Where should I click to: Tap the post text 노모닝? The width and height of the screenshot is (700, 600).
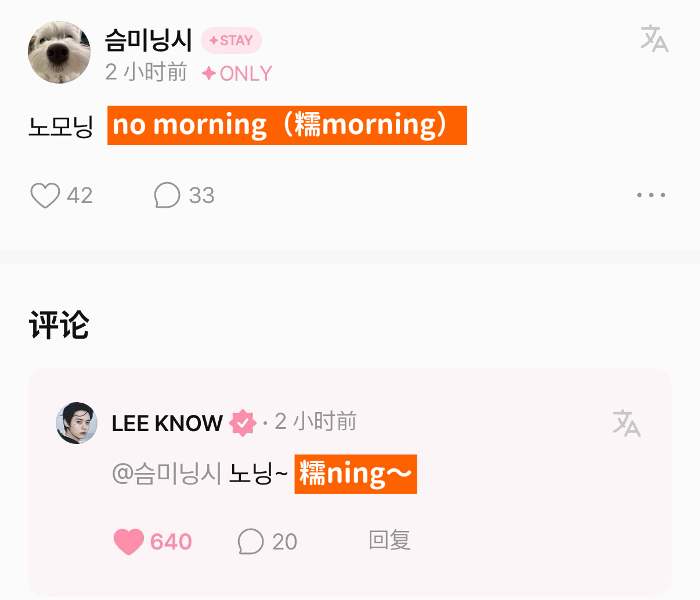(x=61, y=125)
